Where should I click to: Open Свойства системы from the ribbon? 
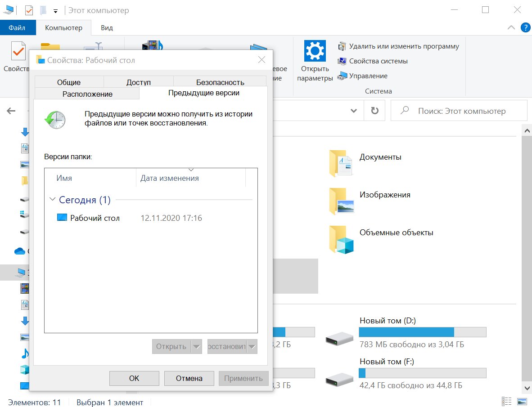click(373, 61)
